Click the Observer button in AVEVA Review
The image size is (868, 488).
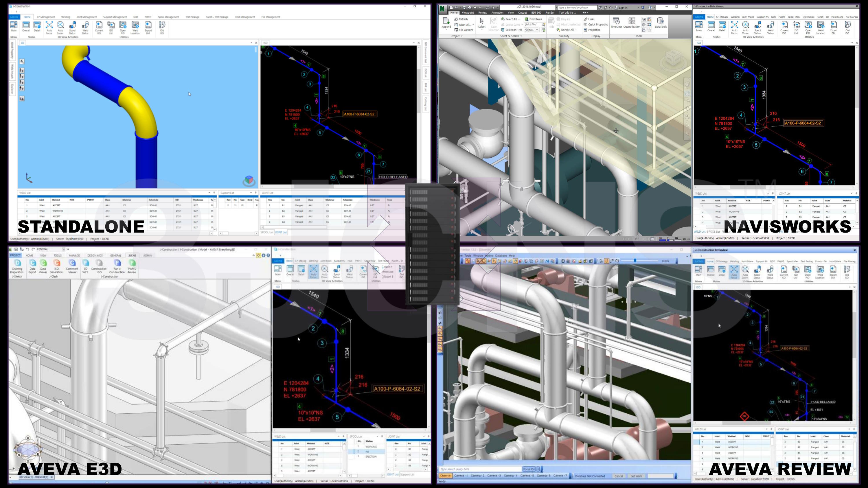point(446,476)
